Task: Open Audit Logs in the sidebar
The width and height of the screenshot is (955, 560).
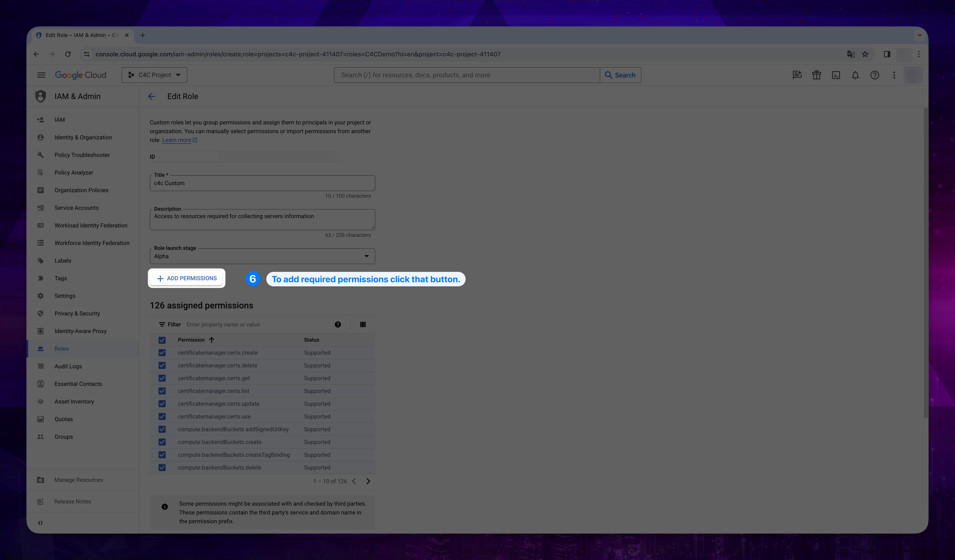Action: (83, 366)
